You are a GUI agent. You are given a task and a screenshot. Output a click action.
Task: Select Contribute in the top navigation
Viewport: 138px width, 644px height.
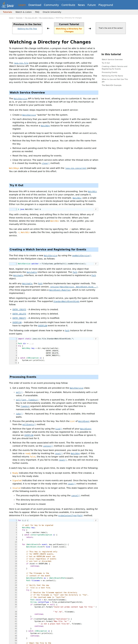click(68, 5)
